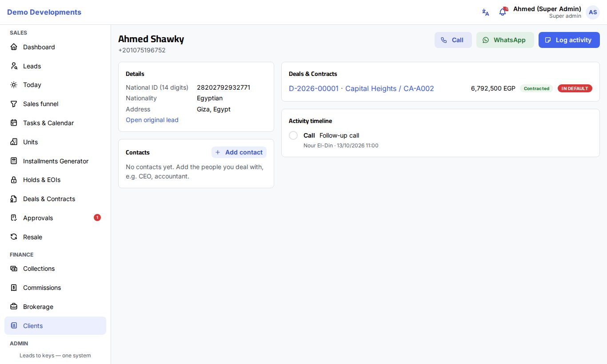Click the Holds & EOIs lock icon
607x364 pixels.
[x=14, y=180]
